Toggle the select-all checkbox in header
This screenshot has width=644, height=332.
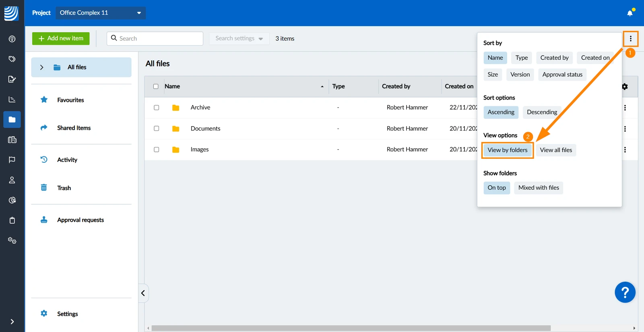point(156,87)
